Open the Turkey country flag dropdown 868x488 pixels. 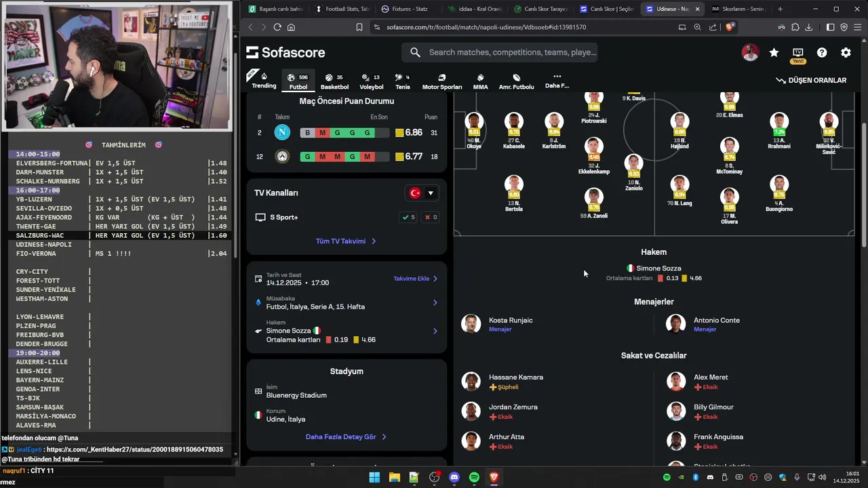point(422,193)
